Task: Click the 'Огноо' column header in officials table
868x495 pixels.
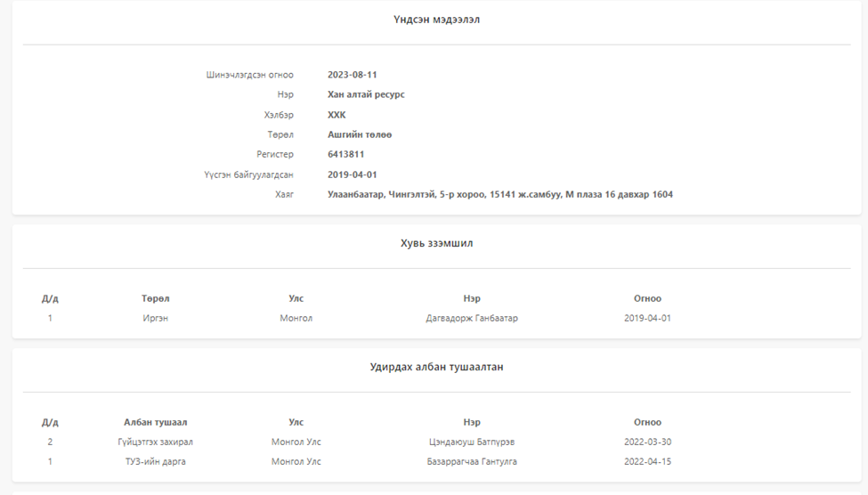Action: [x=647, y=423]
